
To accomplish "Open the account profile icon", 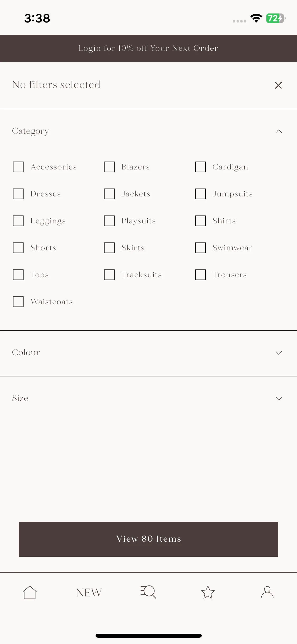I will 267,592.
